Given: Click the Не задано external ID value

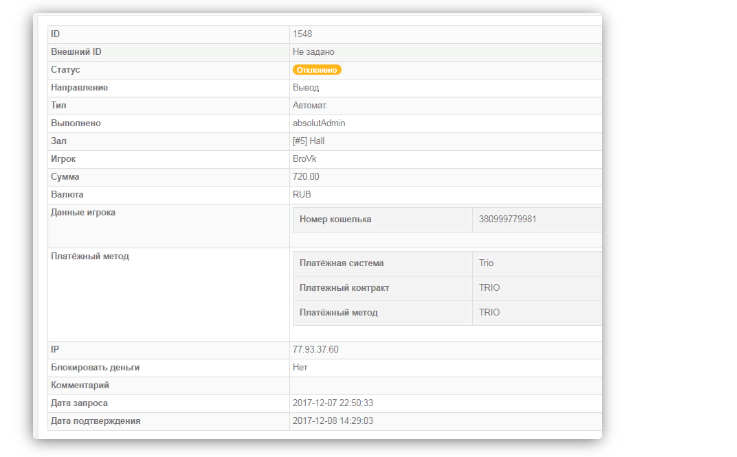Looking at the screenshot, I should coord(313,51).
